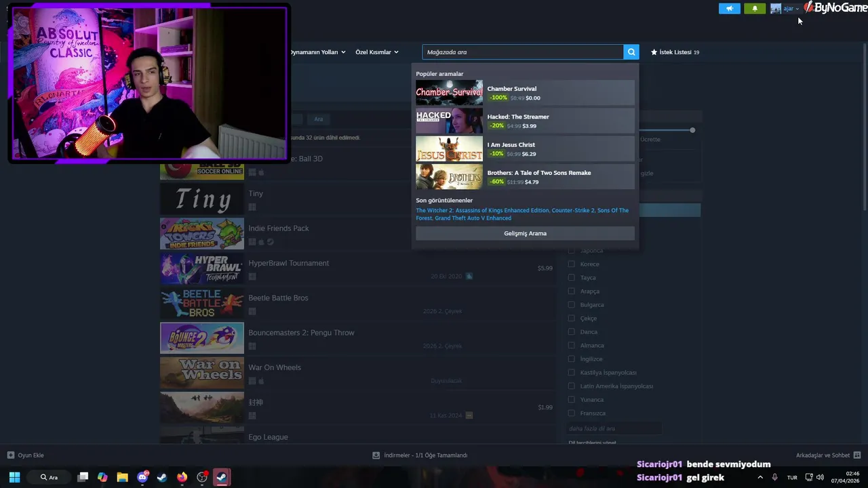Screen dimensions: 868x488
Task: Open Beetle Battle Bros result
Action: coord(358,304)
